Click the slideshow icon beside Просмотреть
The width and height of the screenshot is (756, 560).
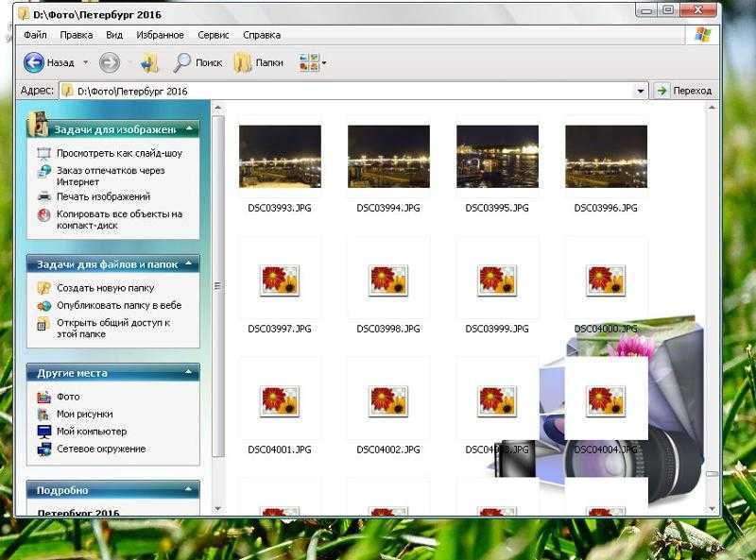(43, 154)
